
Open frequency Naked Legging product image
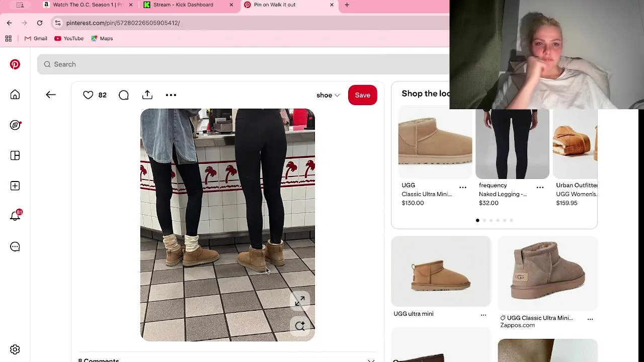[x=512, y=144]
